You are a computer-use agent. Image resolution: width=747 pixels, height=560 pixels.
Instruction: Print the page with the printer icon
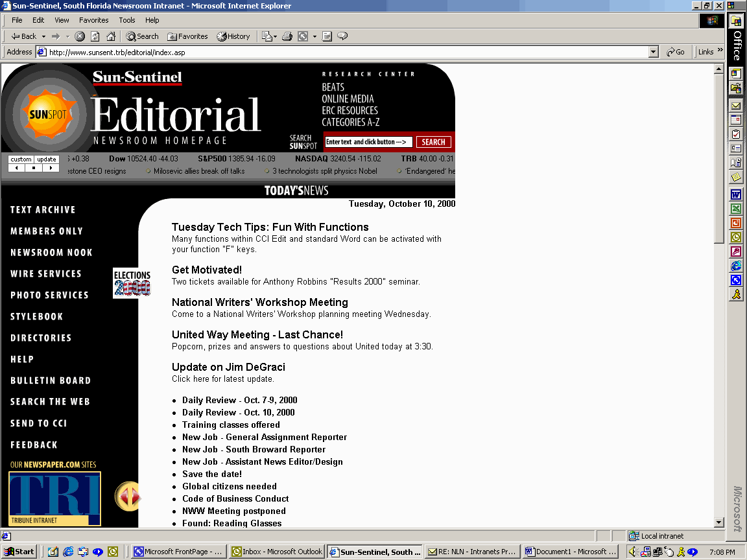click(287, 36)
